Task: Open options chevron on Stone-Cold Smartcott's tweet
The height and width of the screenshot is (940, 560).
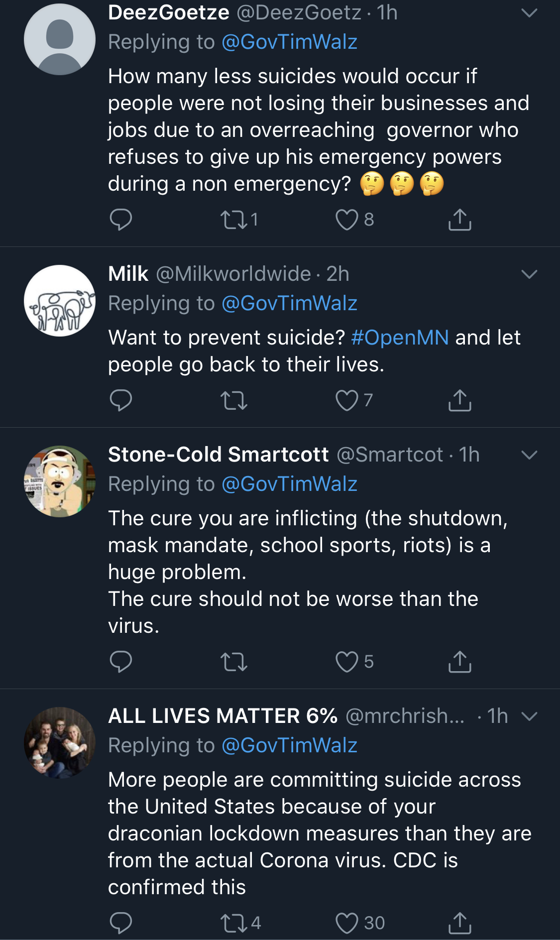Action: (x=529, y=455)
